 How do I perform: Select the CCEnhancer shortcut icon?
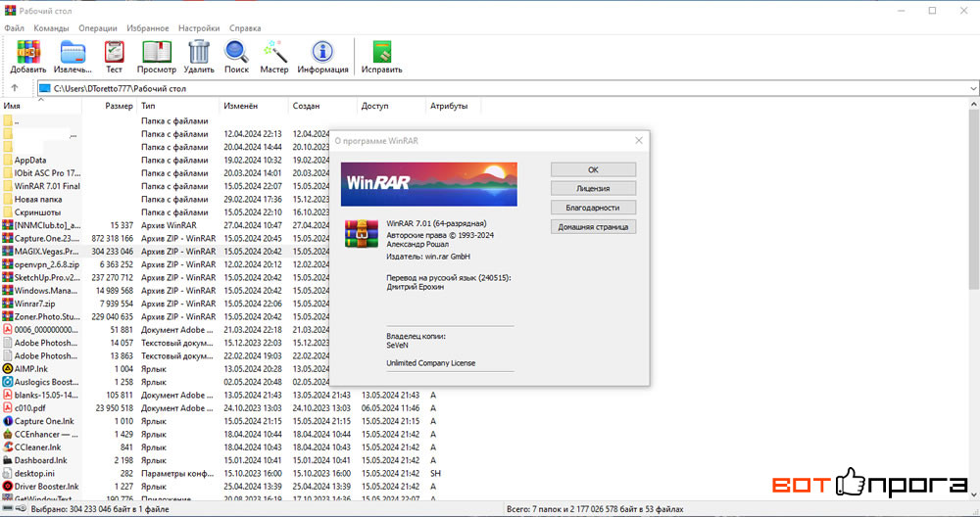(8, 434)
